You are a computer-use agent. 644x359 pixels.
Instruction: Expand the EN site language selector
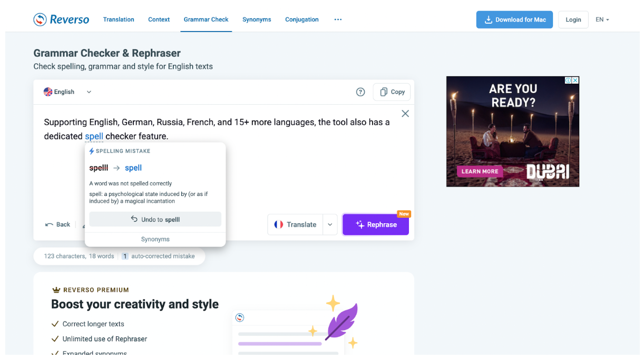point(602,19)
